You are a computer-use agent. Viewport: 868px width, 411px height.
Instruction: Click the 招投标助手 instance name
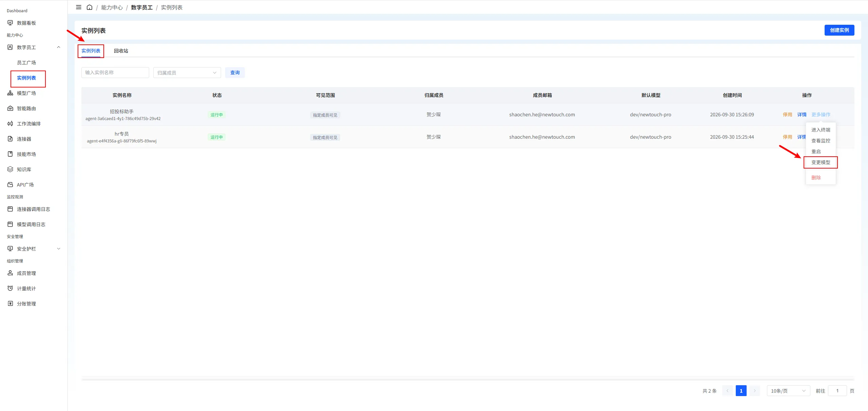tap(122, 111)
